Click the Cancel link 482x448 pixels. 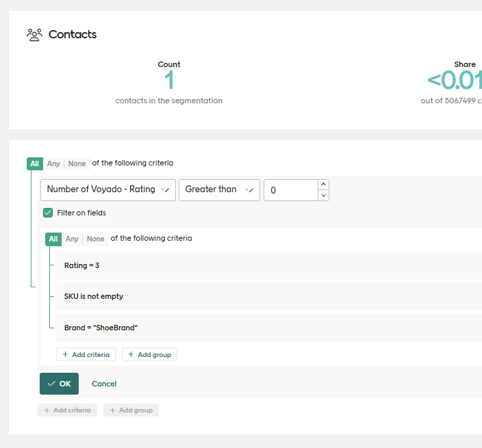pos(104,384)
